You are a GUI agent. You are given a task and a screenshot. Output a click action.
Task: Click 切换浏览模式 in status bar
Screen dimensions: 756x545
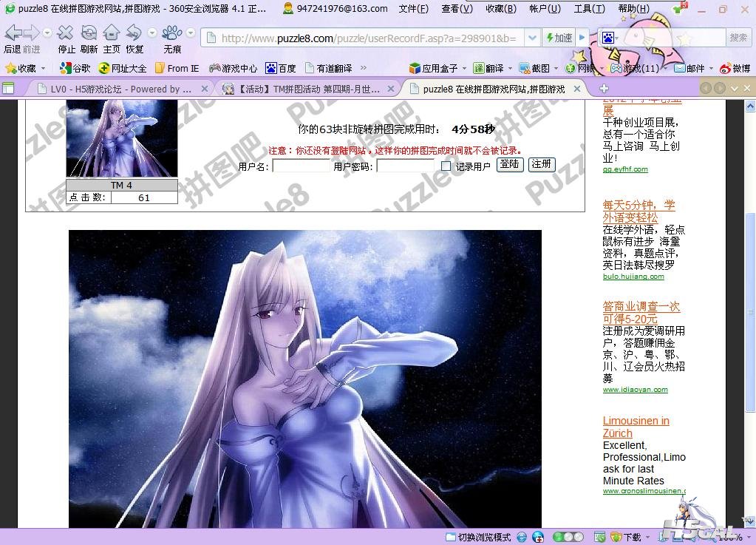(x=479, y=537)
